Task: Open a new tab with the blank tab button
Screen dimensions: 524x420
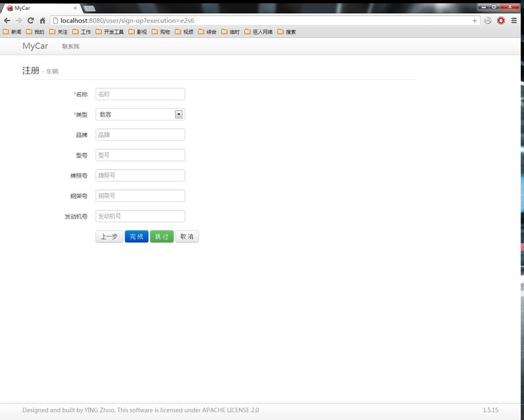Action: point(89,9)
